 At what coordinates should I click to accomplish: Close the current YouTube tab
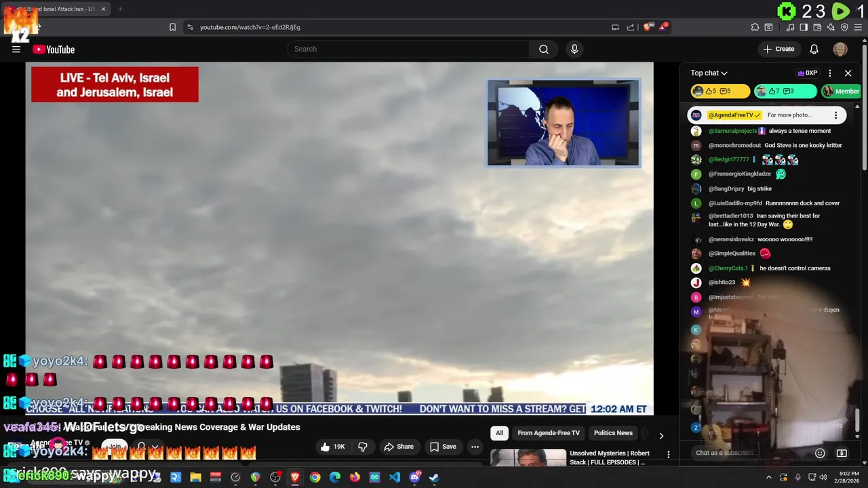[103, 9]
